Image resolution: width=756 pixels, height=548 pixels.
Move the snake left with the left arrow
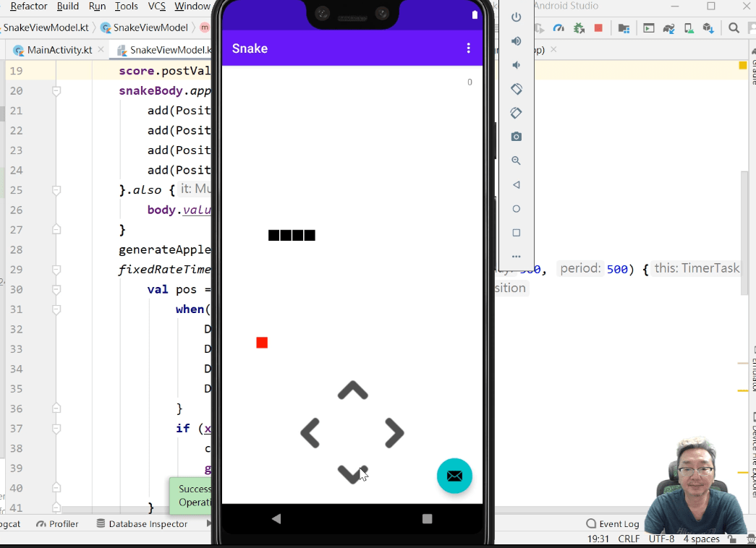tap(310, 433)
